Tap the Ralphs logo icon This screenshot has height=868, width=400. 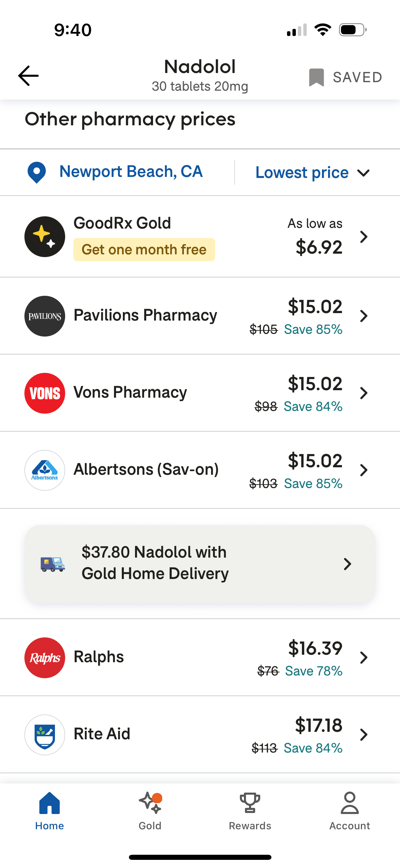pyautogui.click(x=45, y=658)
